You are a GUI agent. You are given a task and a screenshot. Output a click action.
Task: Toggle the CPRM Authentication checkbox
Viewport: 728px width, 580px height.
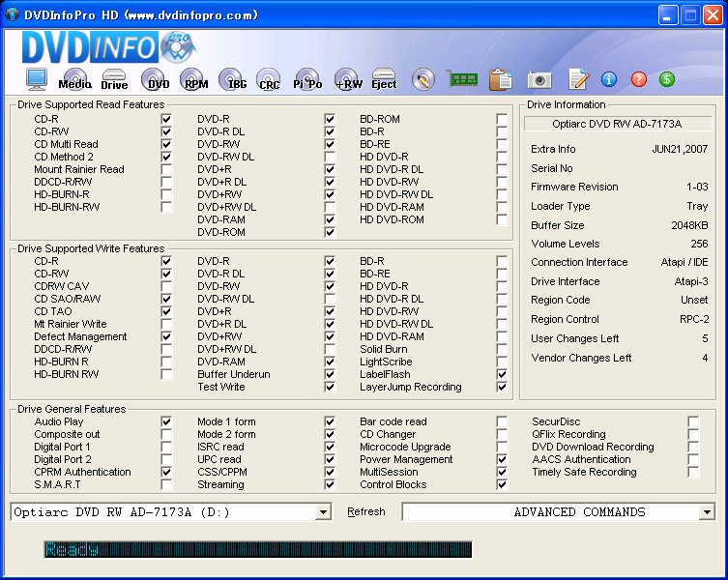(166, 472)
